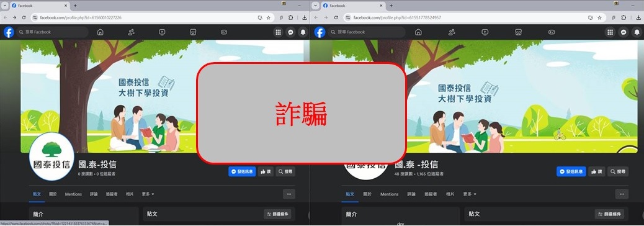
Task: Select Mentions tab in right profile
Action: [389, 194]
